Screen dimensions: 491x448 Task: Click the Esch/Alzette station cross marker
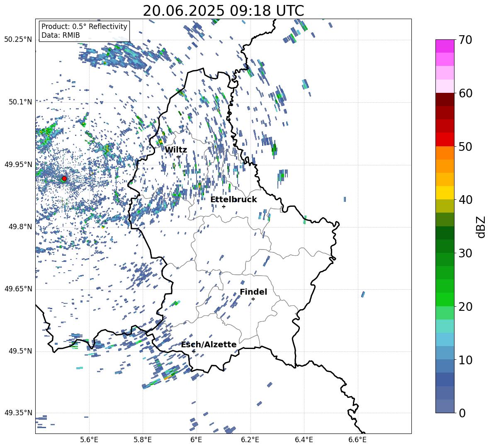[194, 351]
